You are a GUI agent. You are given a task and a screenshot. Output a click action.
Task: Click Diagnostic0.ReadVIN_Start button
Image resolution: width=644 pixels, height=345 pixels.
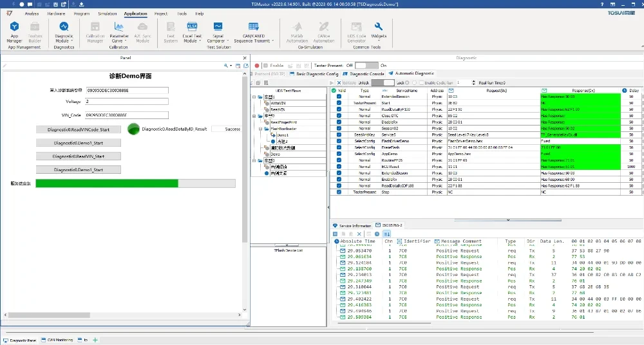point(79,156)
